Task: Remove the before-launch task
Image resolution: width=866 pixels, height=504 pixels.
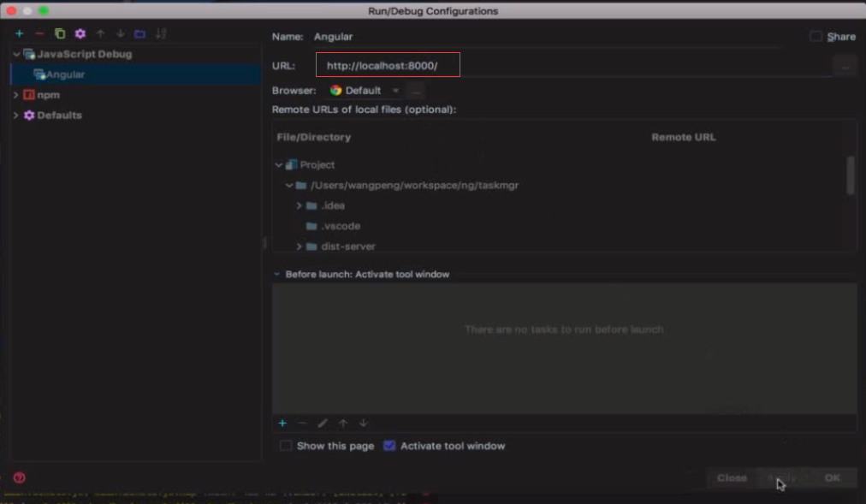Action: coord(302,424)
